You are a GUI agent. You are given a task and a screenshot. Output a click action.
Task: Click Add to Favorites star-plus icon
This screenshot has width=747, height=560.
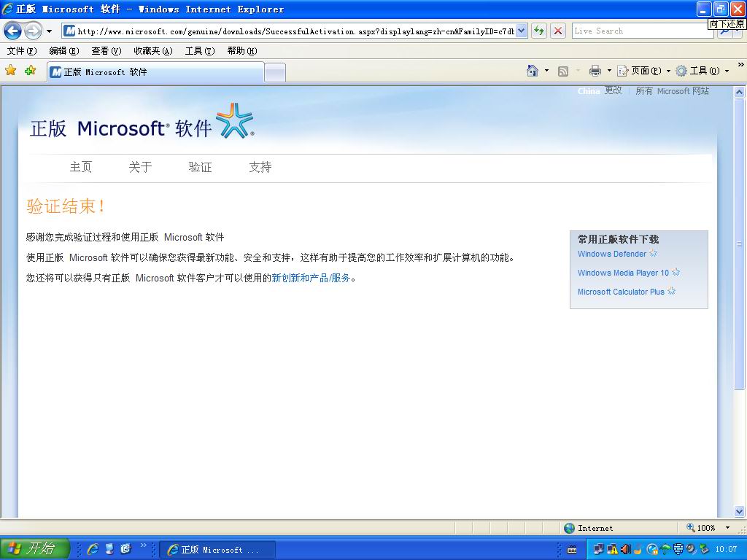[30, 71]
